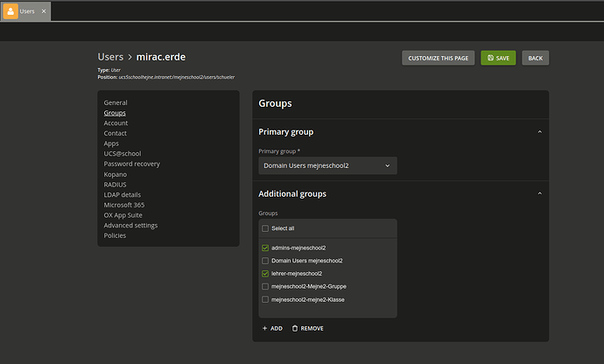Open the Primary group dropdown
604x364 pixels.
[327, 165]
